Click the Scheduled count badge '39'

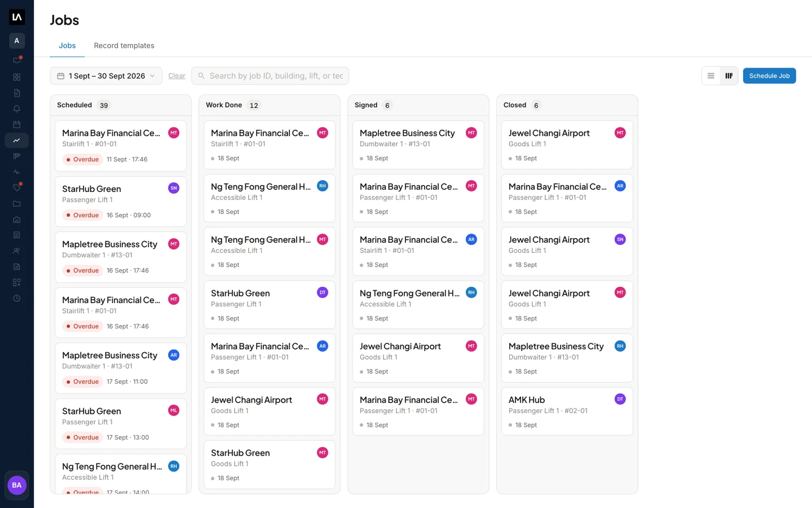pyautogui.click(x=104, y=106)
